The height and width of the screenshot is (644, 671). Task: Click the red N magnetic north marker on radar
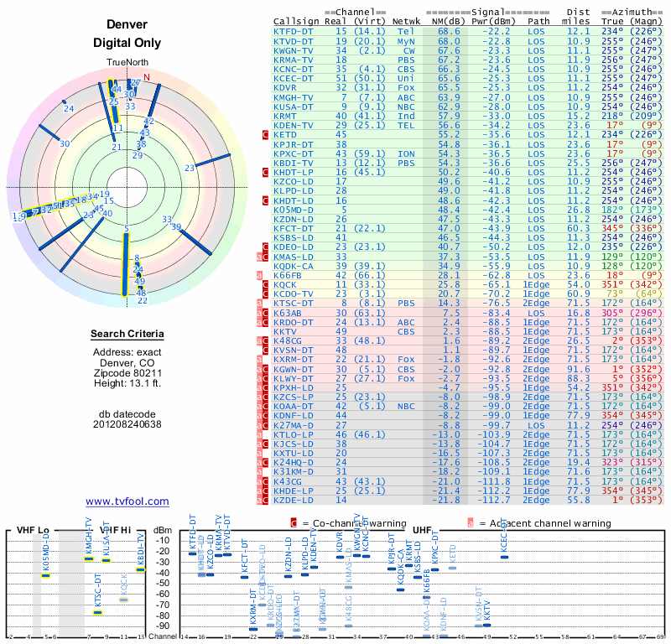[x=147, y=77]
